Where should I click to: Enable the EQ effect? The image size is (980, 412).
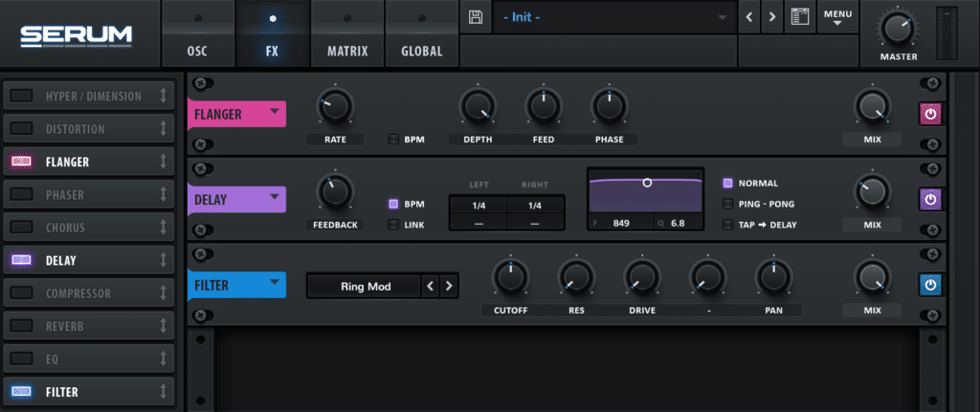23,358
